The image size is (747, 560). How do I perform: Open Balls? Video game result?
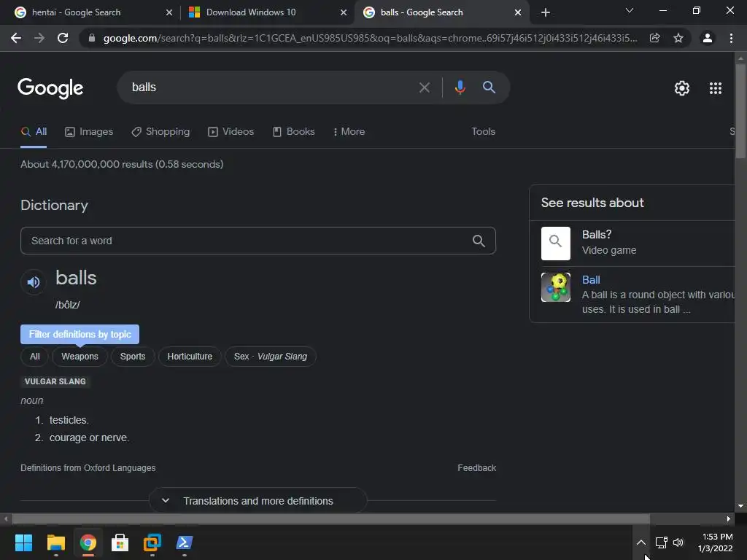pyautogui.click(x=609, y=243)
